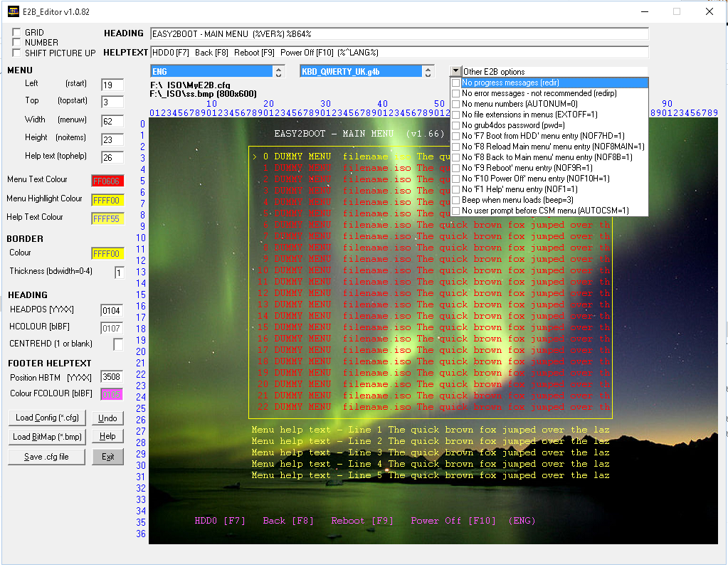Click the Load Config (*.cfg) button
The width and height of the screenshot is (728, 567).
coord(47,418)
